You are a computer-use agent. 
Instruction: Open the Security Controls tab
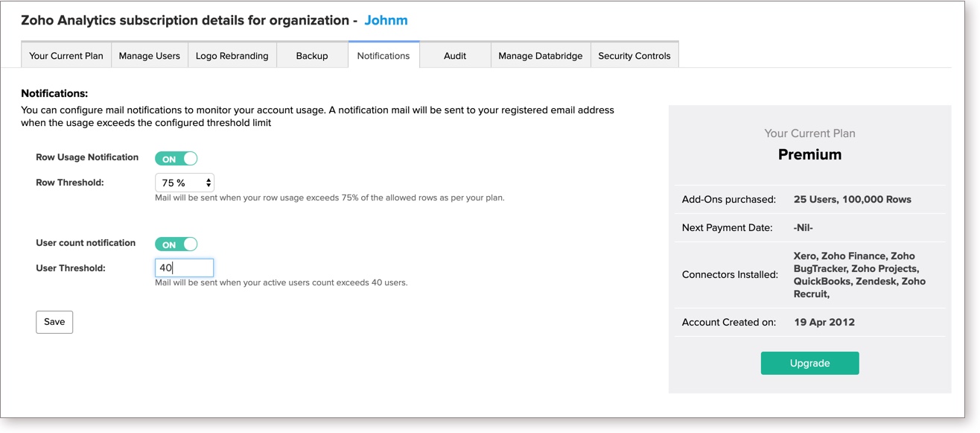pos(634,56)
